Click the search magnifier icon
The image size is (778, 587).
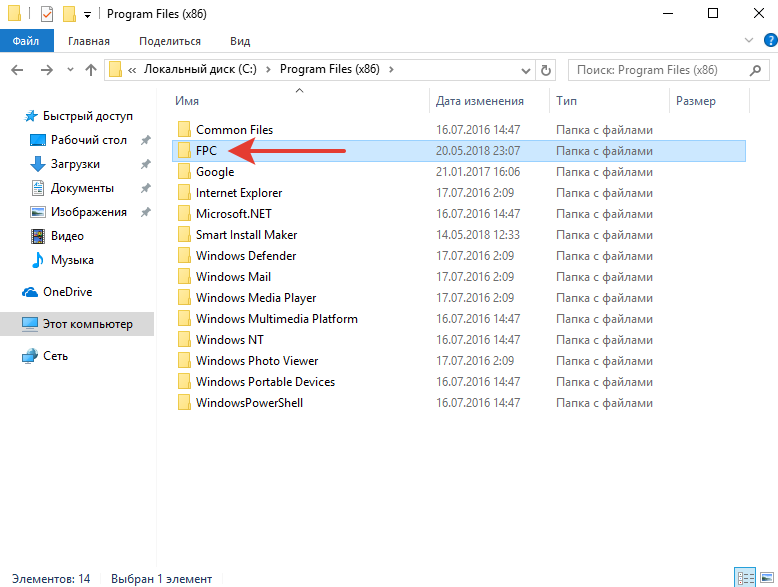[756, 70]
